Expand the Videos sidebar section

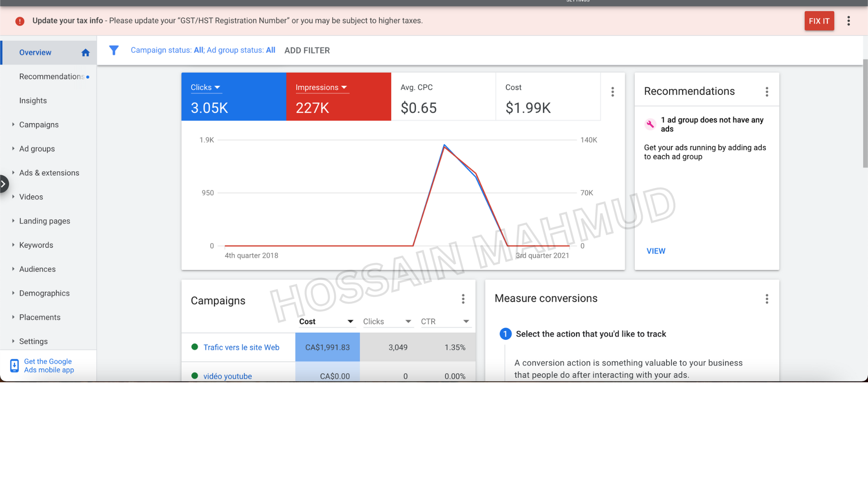13,197
